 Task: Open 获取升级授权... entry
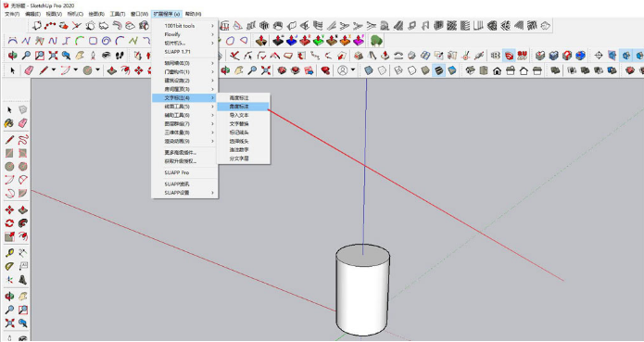(184, 161)
